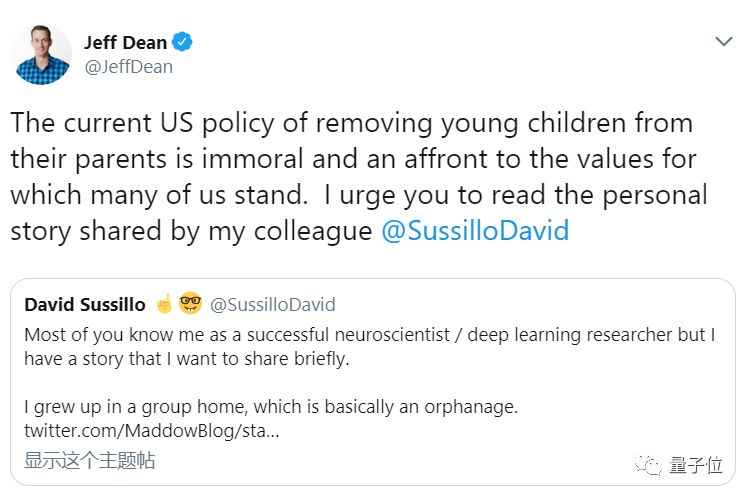Select 'have a story that I want to share briefly' line

186,359
